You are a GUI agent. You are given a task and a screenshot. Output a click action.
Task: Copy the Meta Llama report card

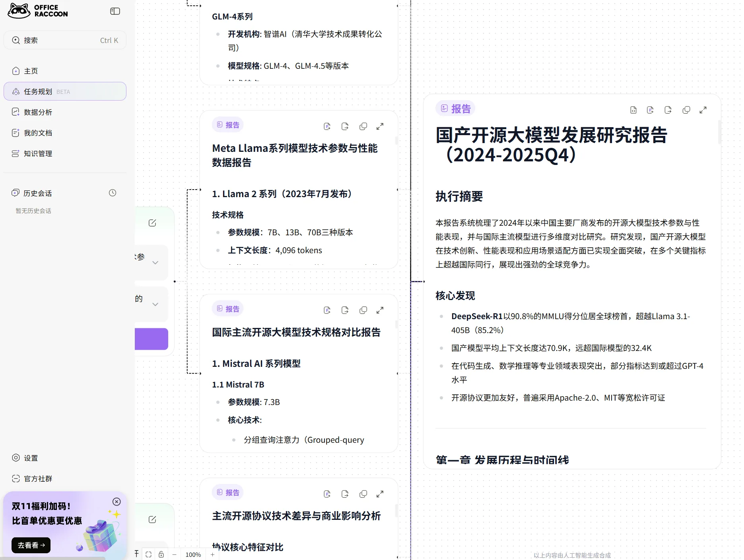pyautogui.click(x=363, y=126)
